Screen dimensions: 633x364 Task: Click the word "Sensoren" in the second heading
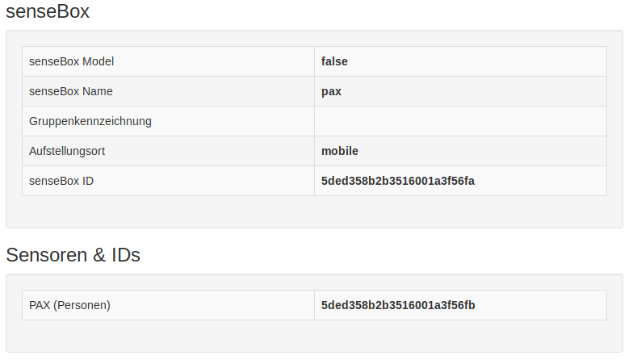(x=47, y=255)
